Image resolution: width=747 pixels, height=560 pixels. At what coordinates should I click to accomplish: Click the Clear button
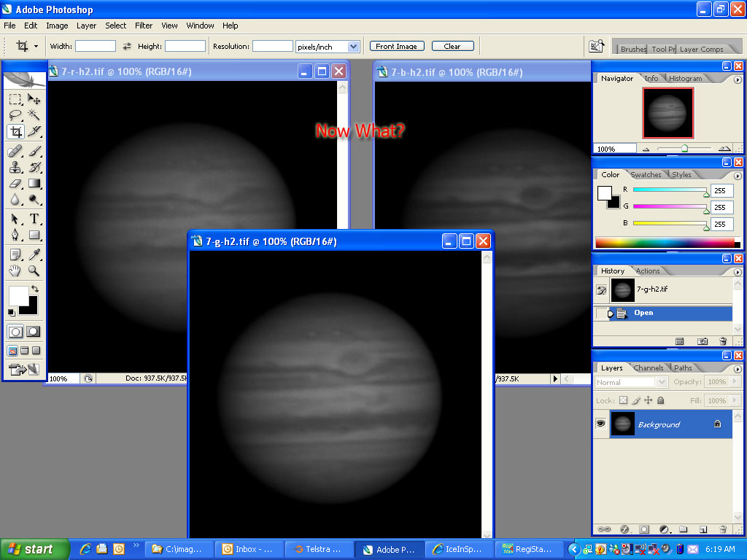(x=452, y=46)
